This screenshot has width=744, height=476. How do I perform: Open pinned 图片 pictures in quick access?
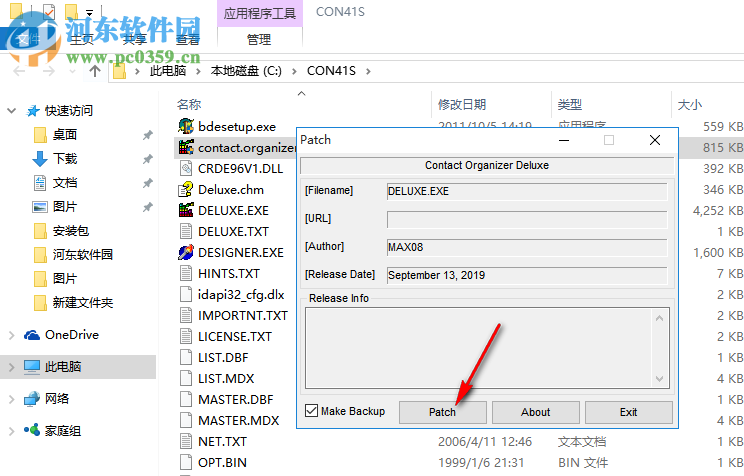(x=65, y=207)
